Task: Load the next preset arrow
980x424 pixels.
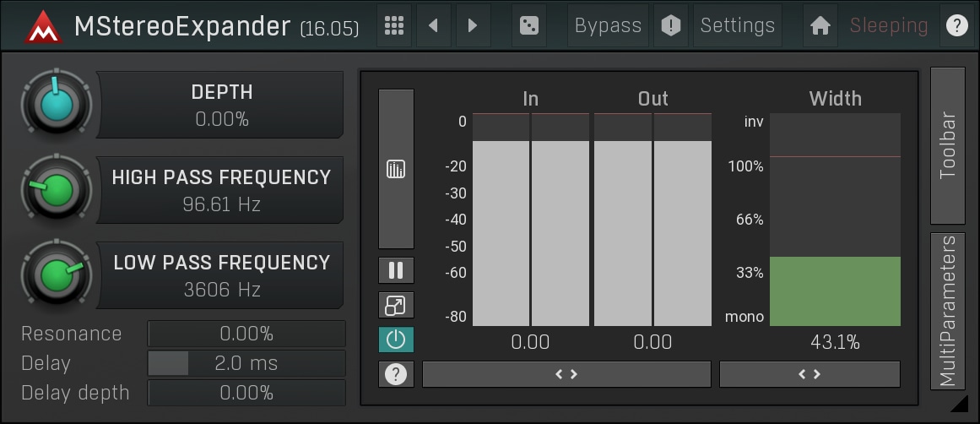Action: pyautogui.click(x=473, y=25)
